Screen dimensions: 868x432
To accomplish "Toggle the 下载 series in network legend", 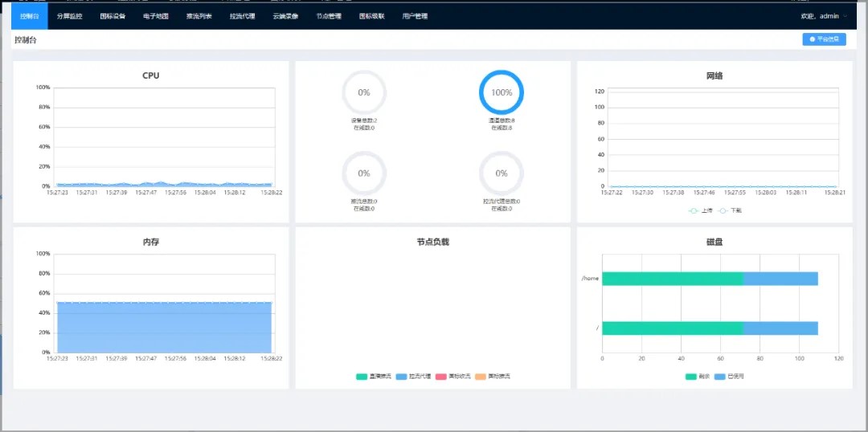I will (x=730, y=210).
